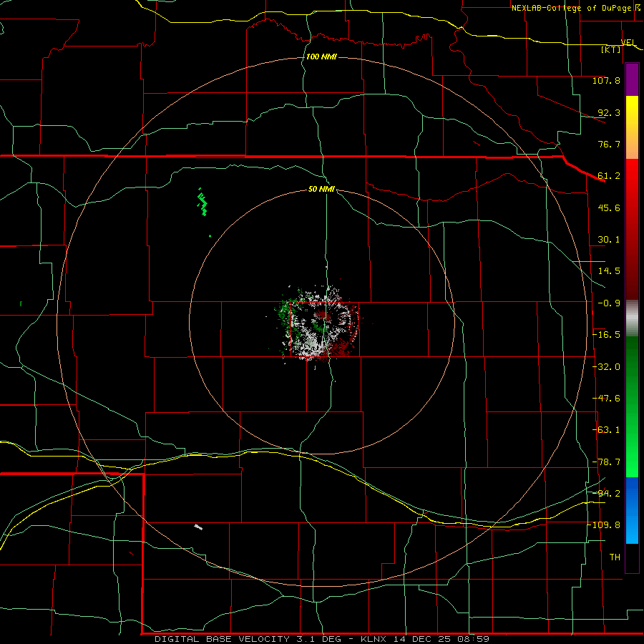Click the radar velocity echo cluster at center
The width and height of the screenshot is (644, 644).
[318, 324]
